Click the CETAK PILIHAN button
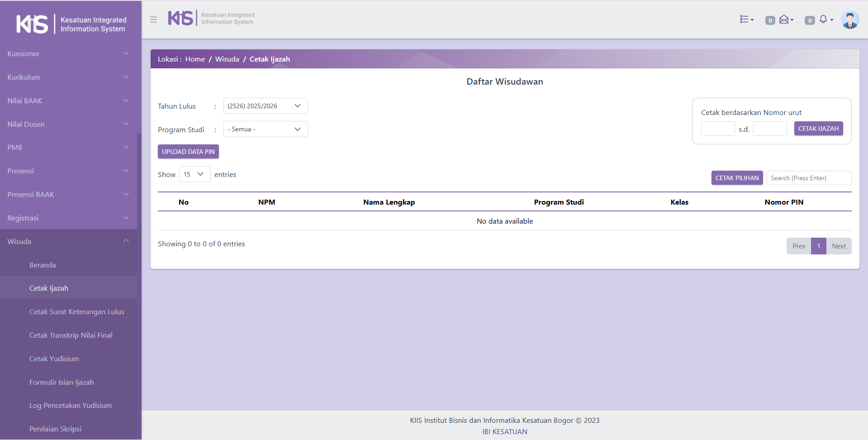868x440 pixels. click(x=737, y=178)
